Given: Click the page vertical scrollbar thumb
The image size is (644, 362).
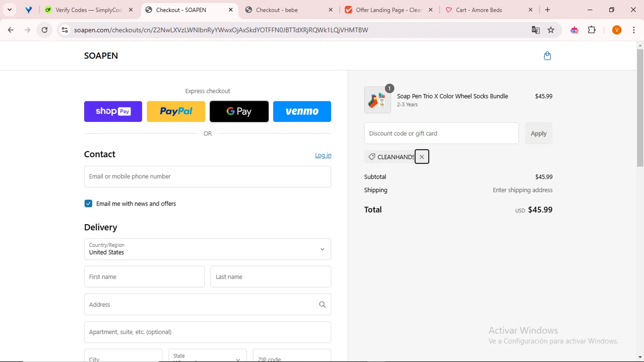Looking at the screenshot, I should pos(640,108).
